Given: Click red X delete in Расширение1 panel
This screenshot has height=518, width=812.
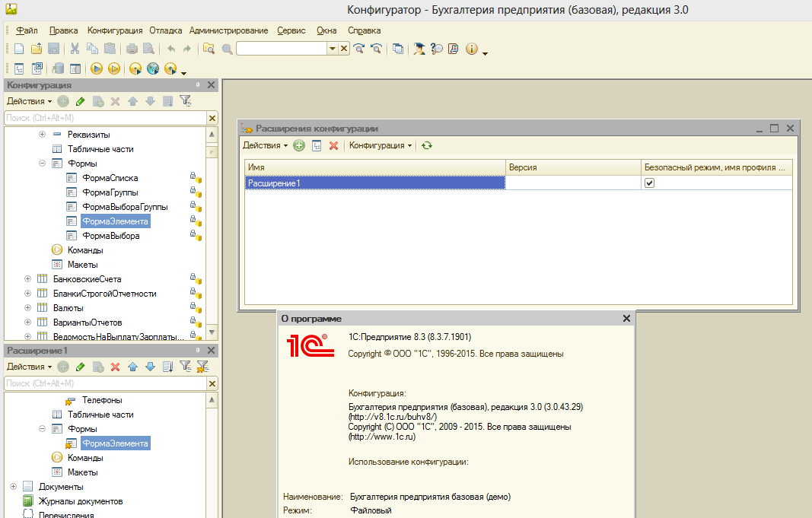Looking at the screenshot, I should coord(116,367).
